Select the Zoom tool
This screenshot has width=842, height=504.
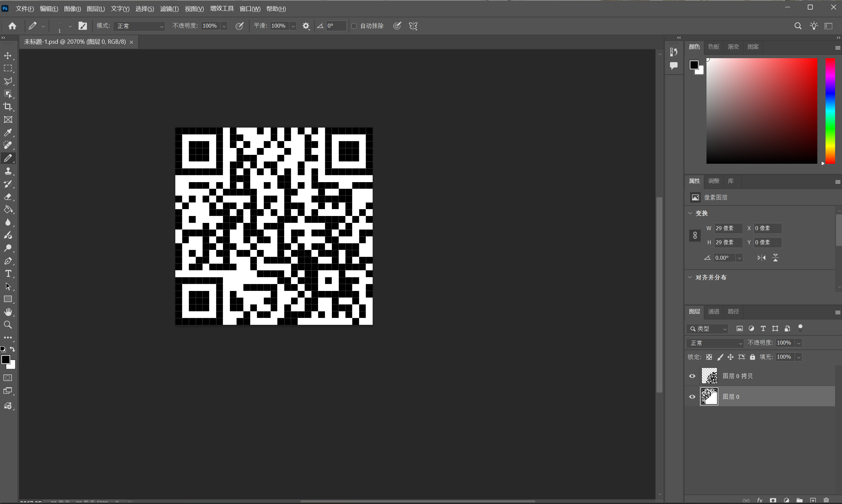pyautogui.click(x=8, y=325)
